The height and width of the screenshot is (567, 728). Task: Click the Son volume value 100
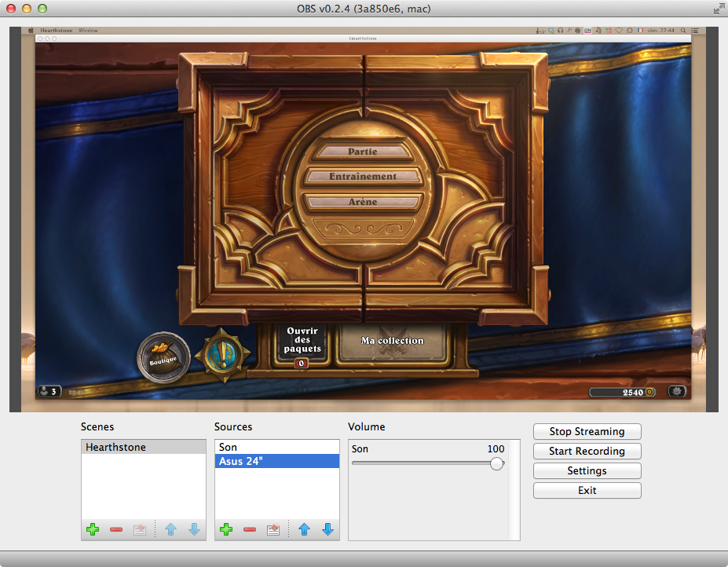point(496,448)
